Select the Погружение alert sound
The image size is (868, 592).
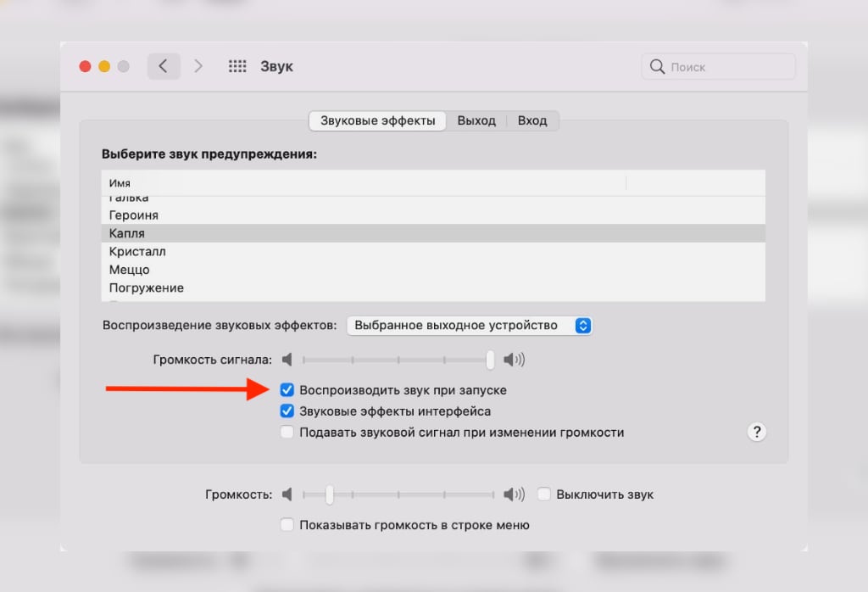[433, 288]
